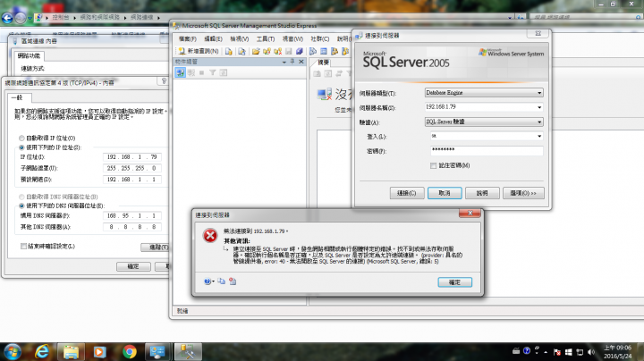Open the Windows Start menu orb
Viewport: 644px width, 361px height.
tap(13, 352)
